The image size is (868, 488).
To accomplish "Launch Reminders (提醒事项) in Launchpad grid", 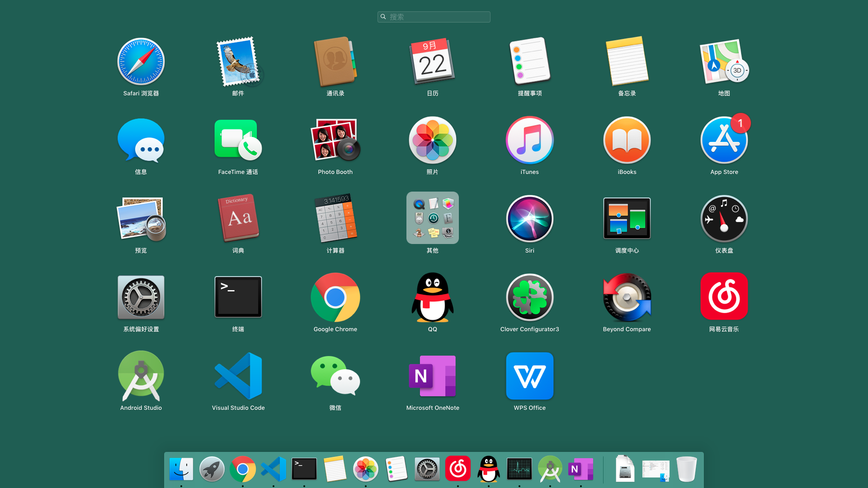I will (x=530, y=61).
